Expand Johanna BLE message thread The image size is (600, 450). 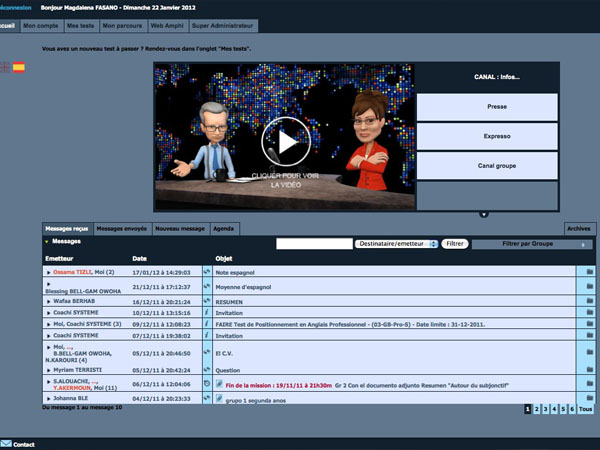pos(49,399)
